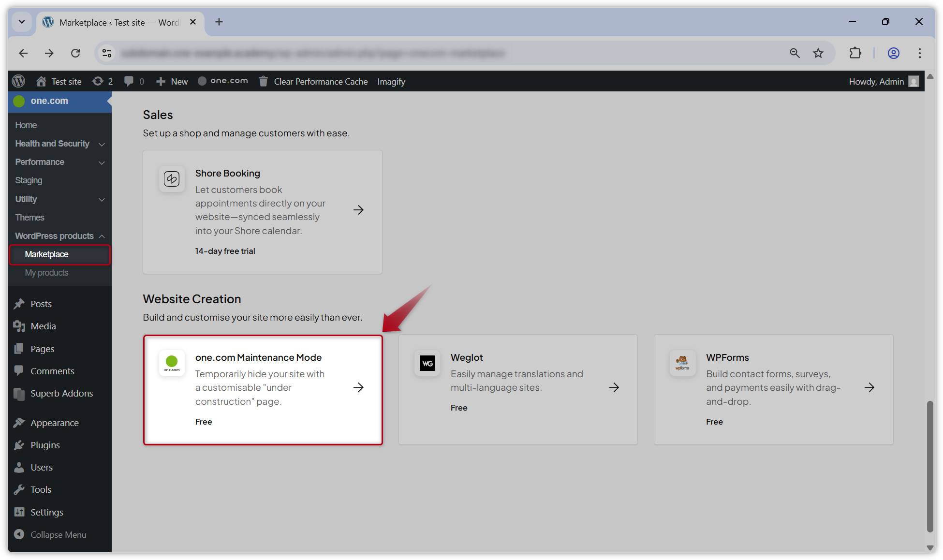Open Pages via the pages icon
The width and height of the screenshot is (943, 560).
[x=19, y=348]
